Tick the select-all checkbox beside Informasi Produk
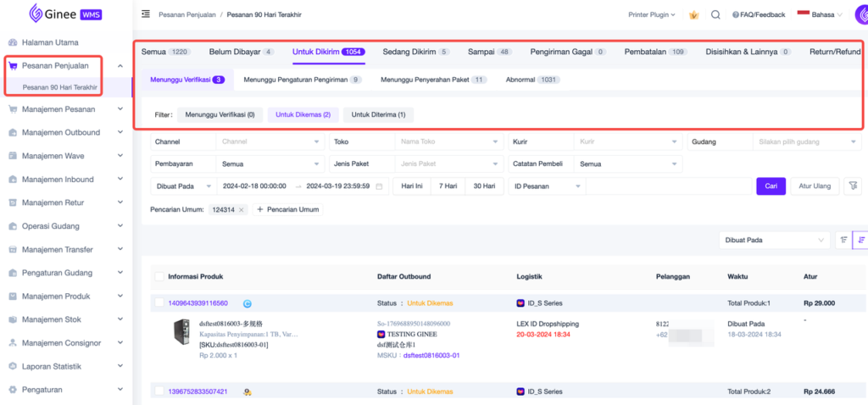The height and width of the screenshot is (405, 868). pyautogui.click(x=159, y=276)
